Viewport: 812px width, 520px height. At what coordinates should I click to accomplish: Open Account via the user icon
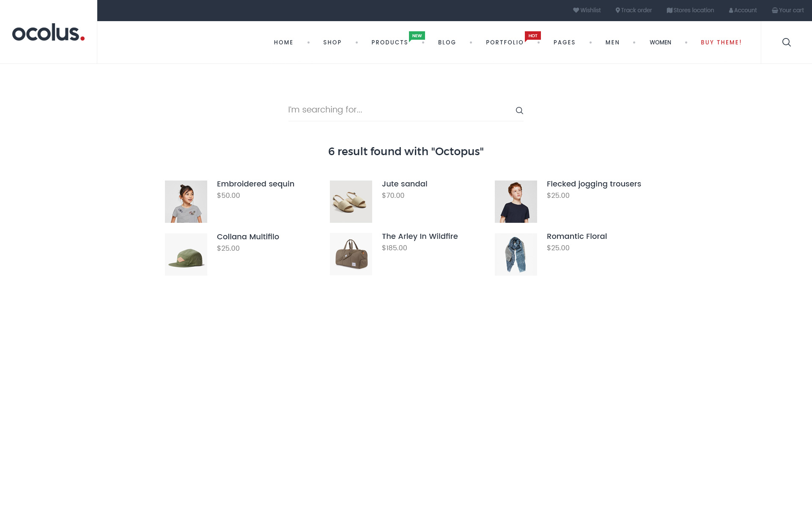[x=731, y=11]
